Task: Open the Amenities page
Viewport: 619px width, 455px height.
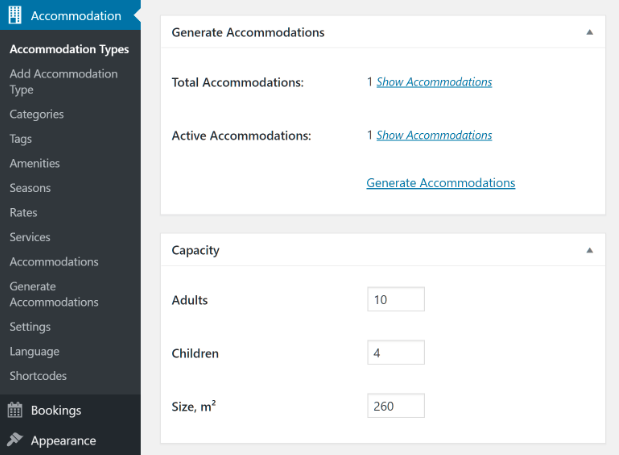Action: pos(35,163)
